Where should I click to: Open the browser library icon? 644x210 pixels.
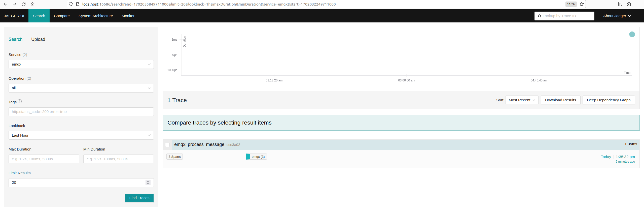click(x=620, y=4)
